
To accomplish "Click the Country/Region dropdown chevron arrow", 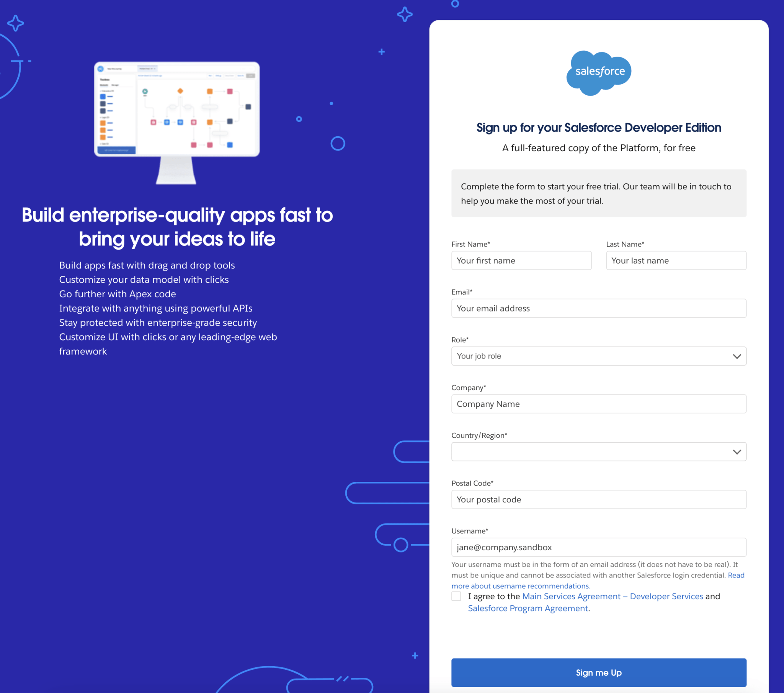I will click(737, 452).
